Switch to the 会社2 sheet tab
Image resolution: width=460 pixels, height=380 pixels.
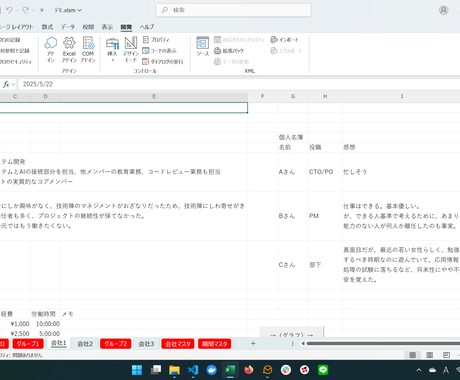tap(85, 344)
